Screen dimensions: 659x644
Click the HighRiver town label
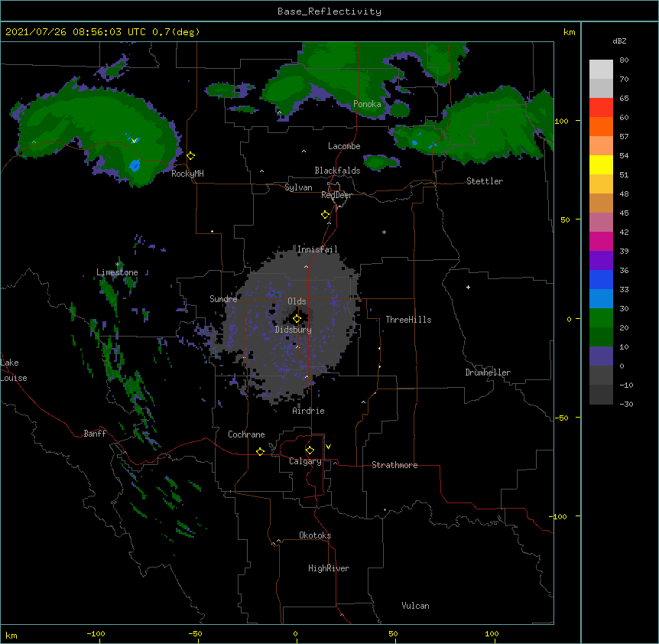pos(329,568)
